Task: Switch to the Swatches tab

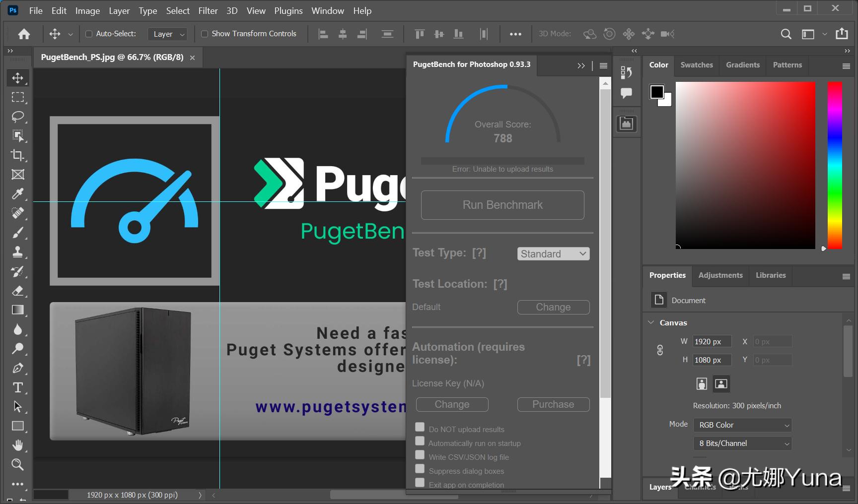Action: (x=696, y=65)
